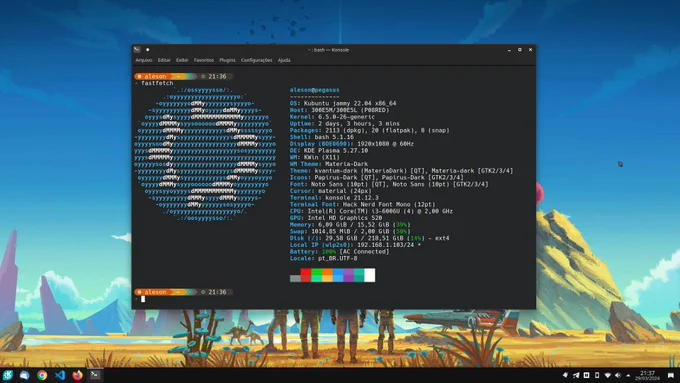Open the square tray icon right of Telegram
This screenshot has height=383, width=680.
click(x=586, y=375)
